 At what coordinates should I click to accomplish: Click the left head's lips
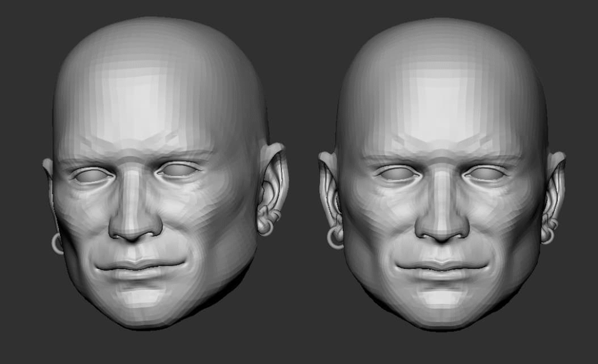click(139, 267)
